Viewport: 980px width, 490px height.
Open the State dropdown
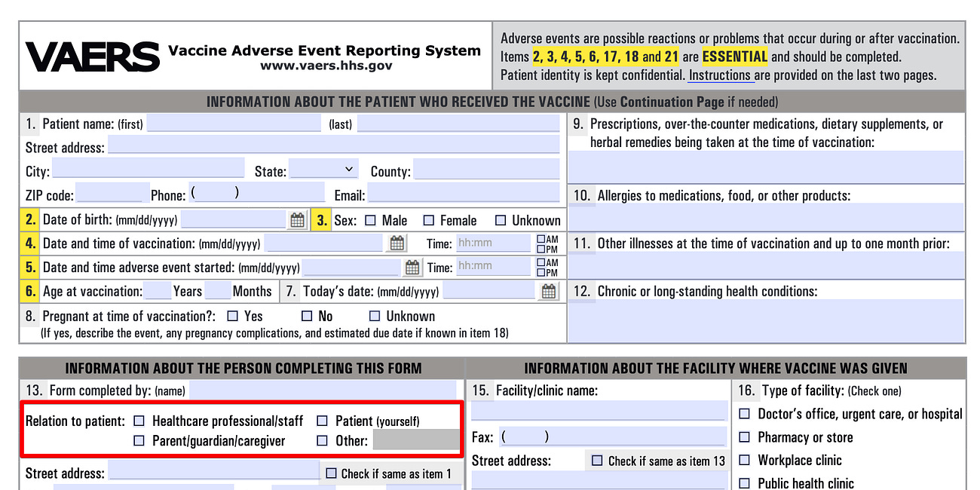point(324,169)
